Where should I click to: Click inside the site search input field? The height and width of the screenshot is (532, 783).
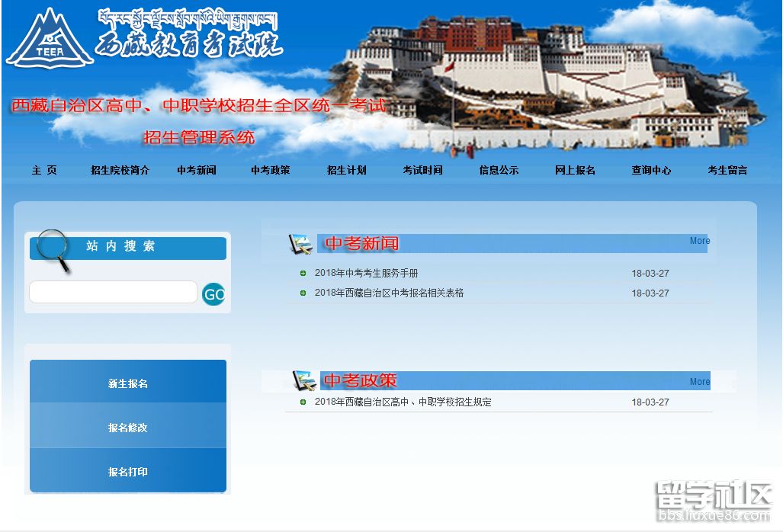[x=113, y=292]
